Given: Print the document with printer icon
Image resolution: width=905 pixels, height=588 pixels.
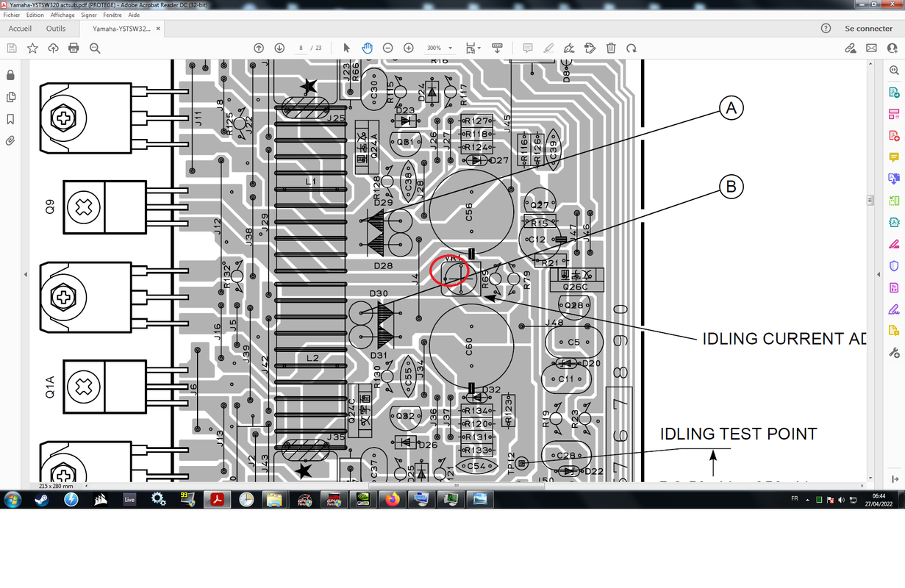Looking at the screenshot, I should pos(74,48).
